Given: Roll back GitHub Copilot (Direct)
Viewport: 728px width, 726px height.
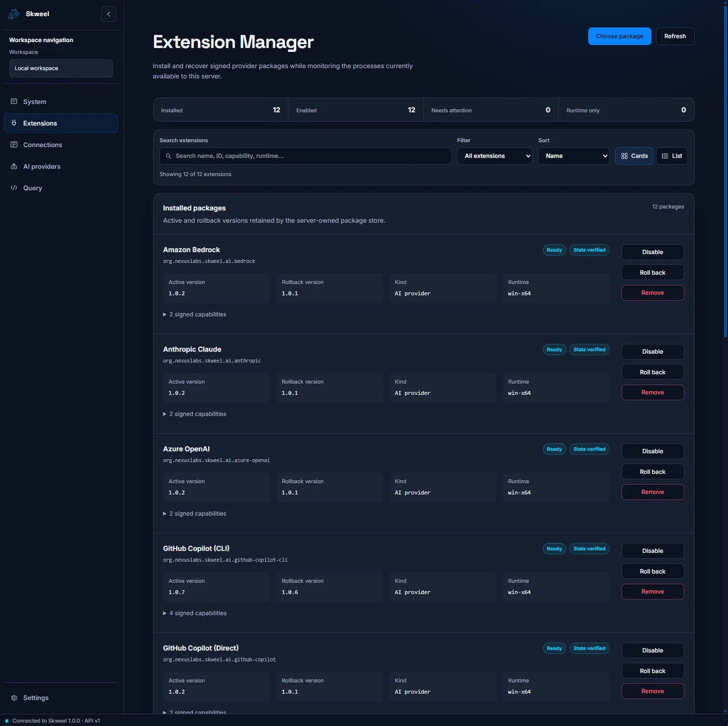Looking at the screenshot, I should point(653,671).
